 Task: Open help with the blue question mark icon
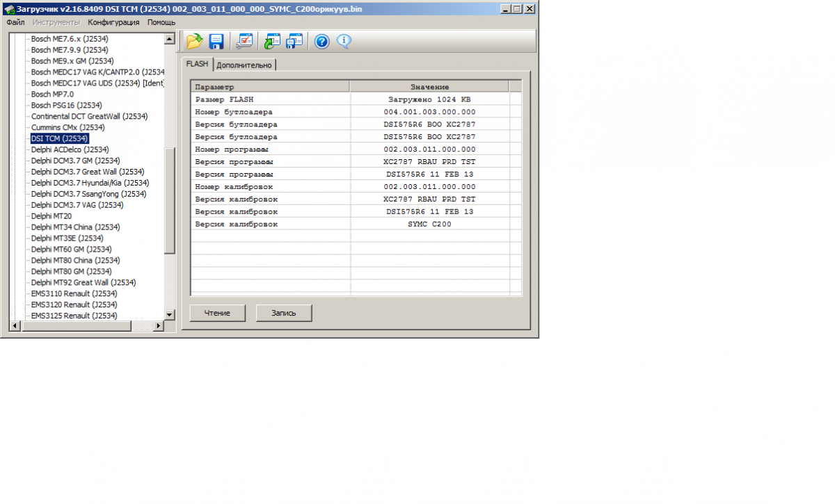pos(321,41)
